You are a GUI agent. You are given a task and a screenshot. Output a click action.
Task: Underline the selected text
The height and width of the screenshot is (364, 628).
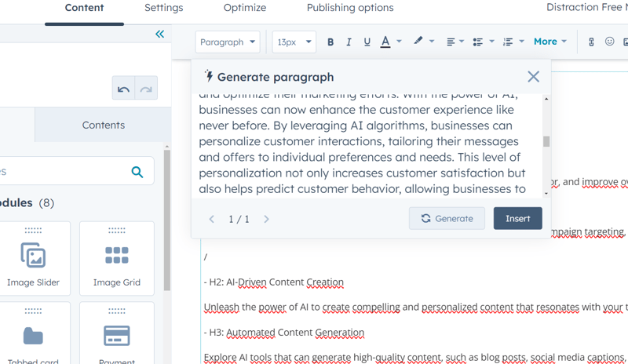point(367,42)
